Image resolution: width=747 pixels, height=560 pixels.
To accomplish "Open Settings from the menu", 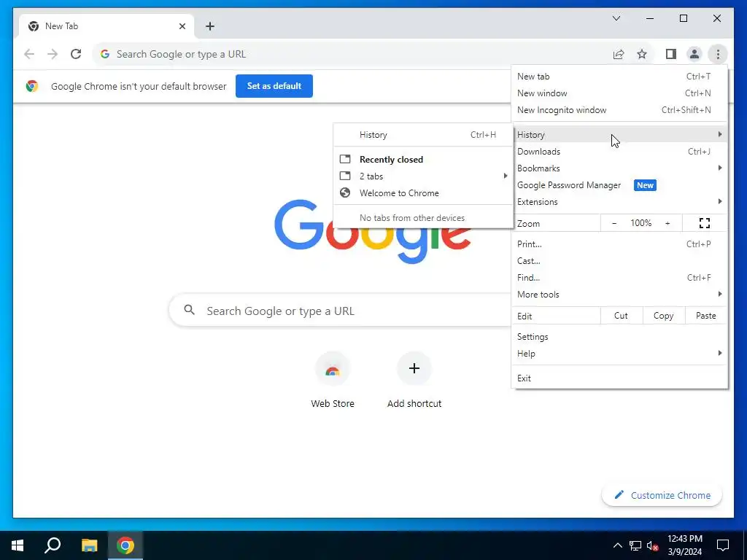I will point(619,337).
